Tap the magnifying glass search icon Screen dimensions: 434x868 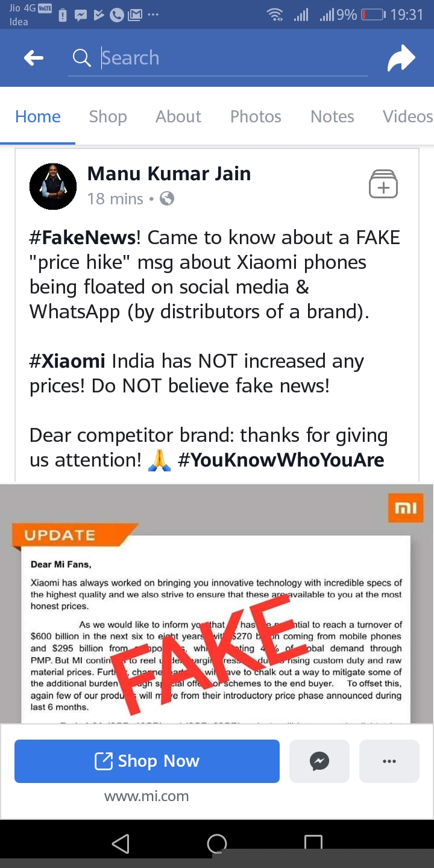[81, 58]
